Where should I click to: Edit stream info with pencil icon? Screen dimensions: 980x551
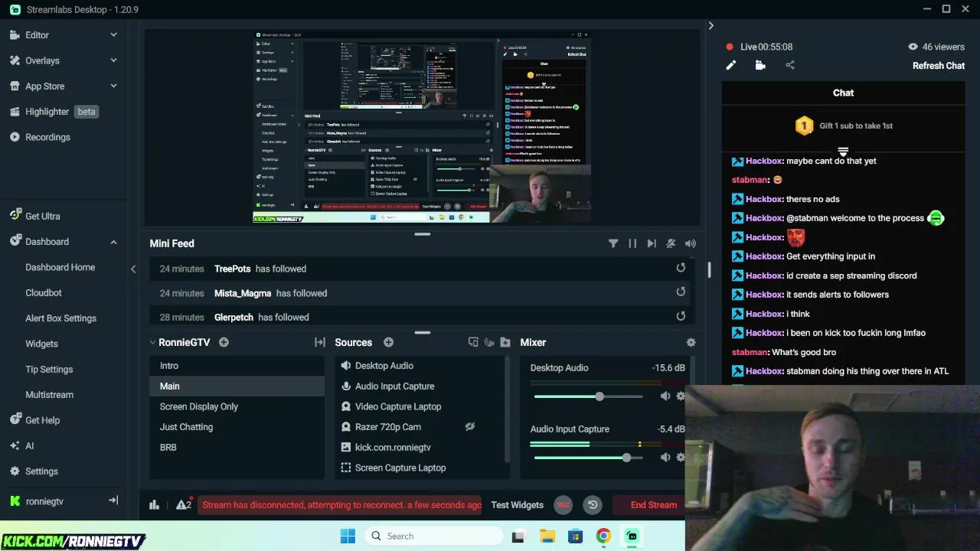731,65
